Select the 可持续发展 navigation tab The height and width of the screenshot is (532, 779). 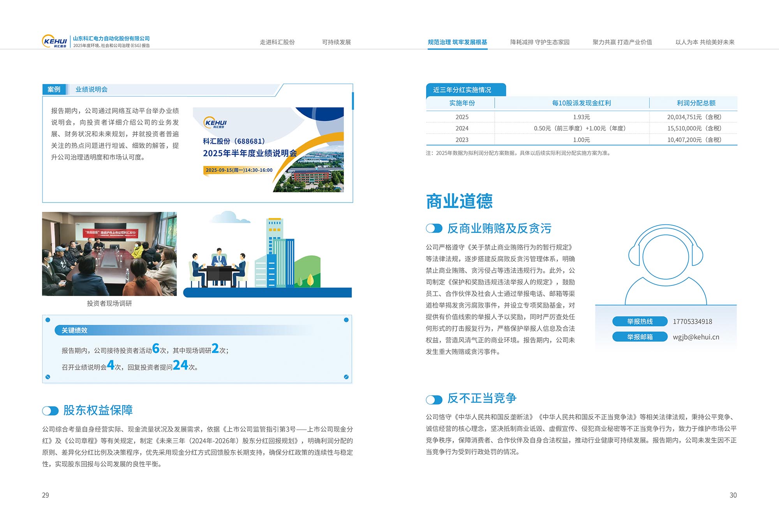pos(336,42)
